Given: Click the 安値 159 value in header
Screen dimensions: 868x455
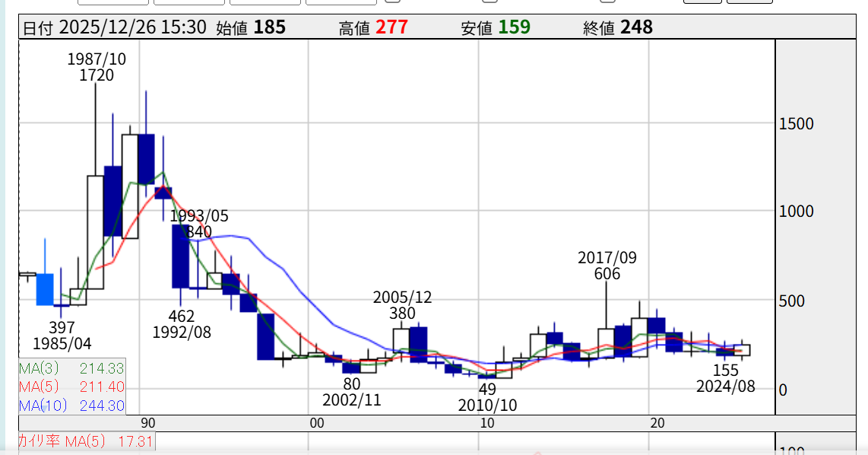Looking at the screenshot, I should point(496,28).
